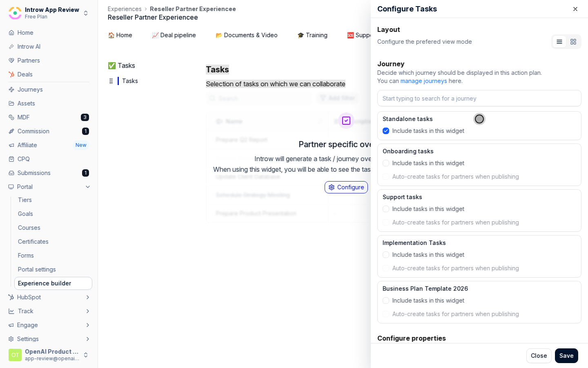The width and height of the screenshot is (588, 368).
Task: Follow the manage journeys link
Action: pyautogui.click(x=423, y=81)
